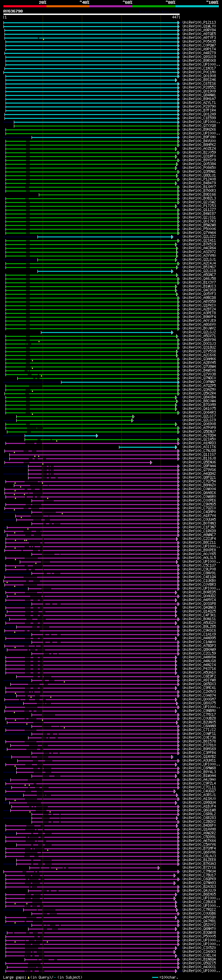Select the UniRef100_Q01908 label
Viewport: 222px width, 980px height.
pos(199,76)
